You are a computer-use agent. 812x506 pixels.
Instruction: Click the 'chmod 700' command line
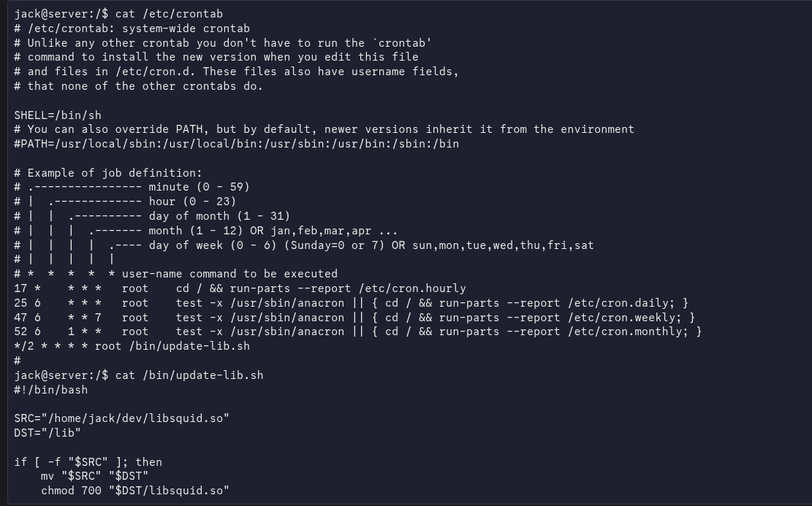(135, 491)
